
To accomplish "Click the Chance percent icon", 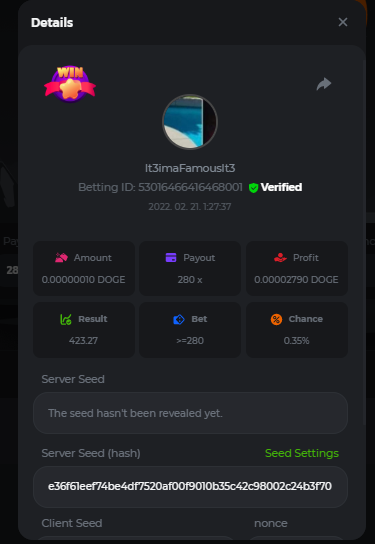I will coord(276,319).
